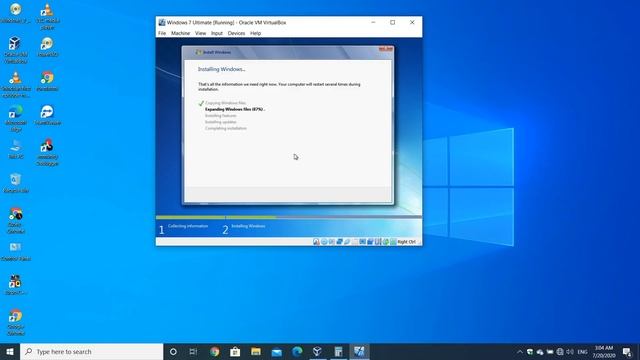The height and width of the screenshot is (360, 640).
Task: Select the Control Panel desktop icon
Action: pos(16,251)
